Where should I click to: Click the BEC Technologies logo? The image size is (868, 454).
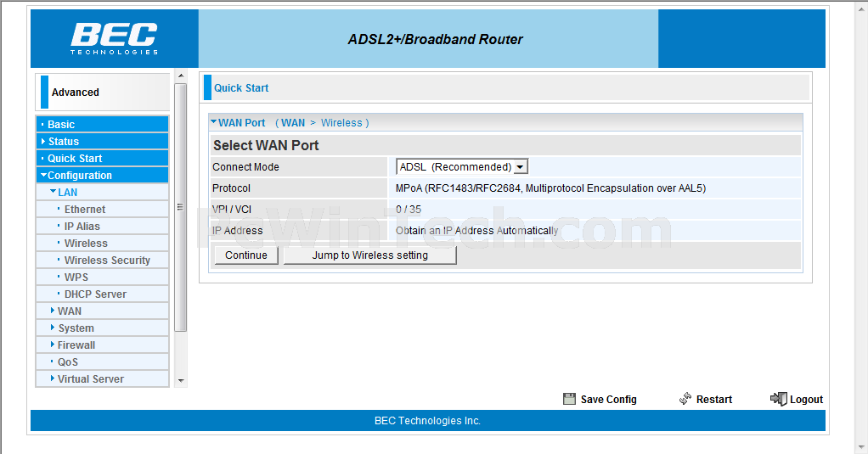(x=114, y=39)
